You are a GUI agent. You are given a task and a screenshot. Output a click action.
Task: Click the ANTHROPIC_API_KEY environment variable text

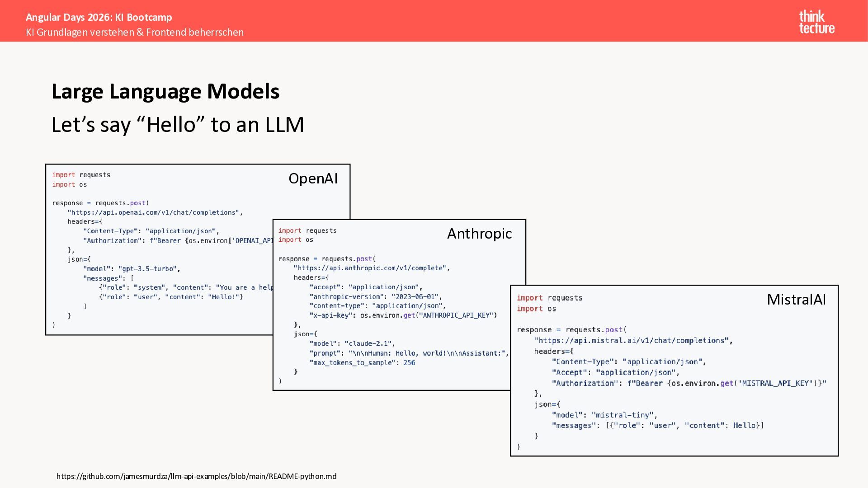[457, 315]
